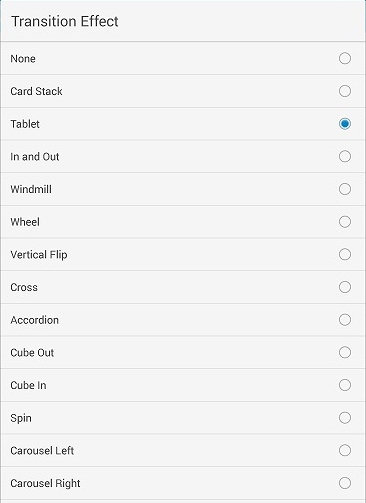Pick the Accordion radio button
The height and width of the screenshot is (503, 366).
coord(345,320)
